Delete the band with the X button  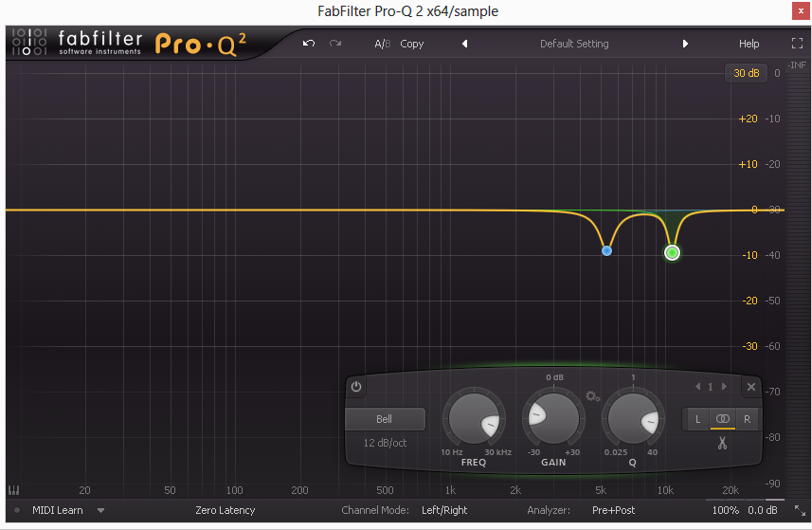click(x=751, y=387)
